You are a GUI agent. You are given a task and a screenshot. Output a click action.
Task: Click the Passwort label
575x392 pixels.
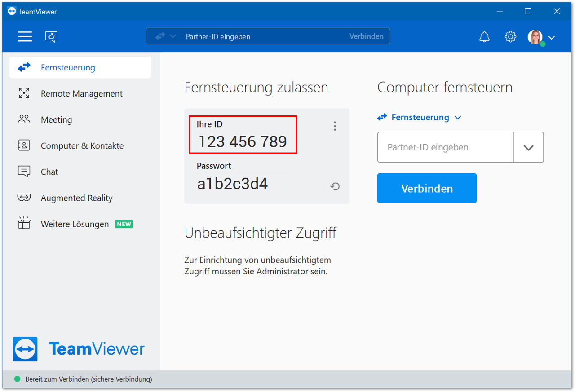214,166
